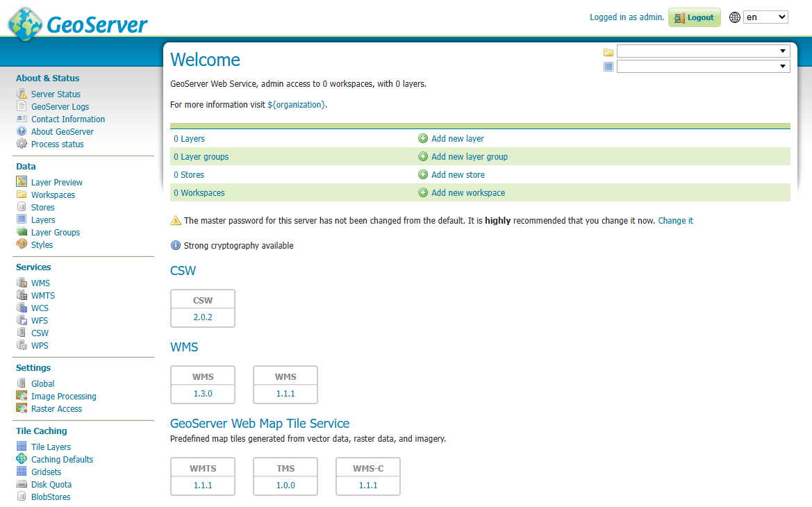812x507 pixels.
Task: Open the ${organization} link
Action: pyautogui.click(x=296, y=105)
